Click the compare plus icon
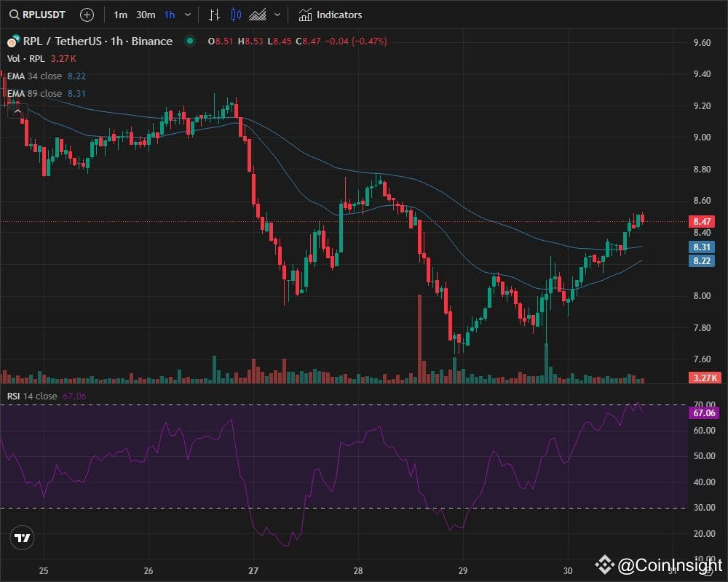728x582 pixels. click(x=87, y=15)
